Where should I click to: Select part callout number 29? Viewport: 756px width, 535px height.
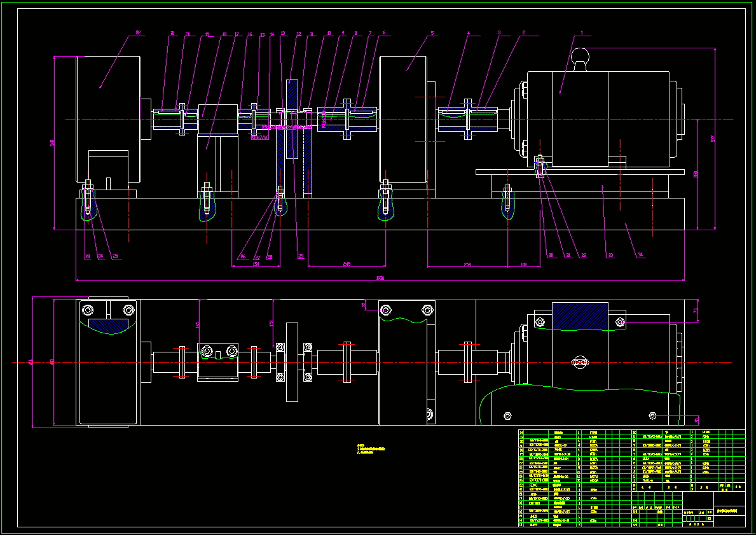tap(300, 256)
